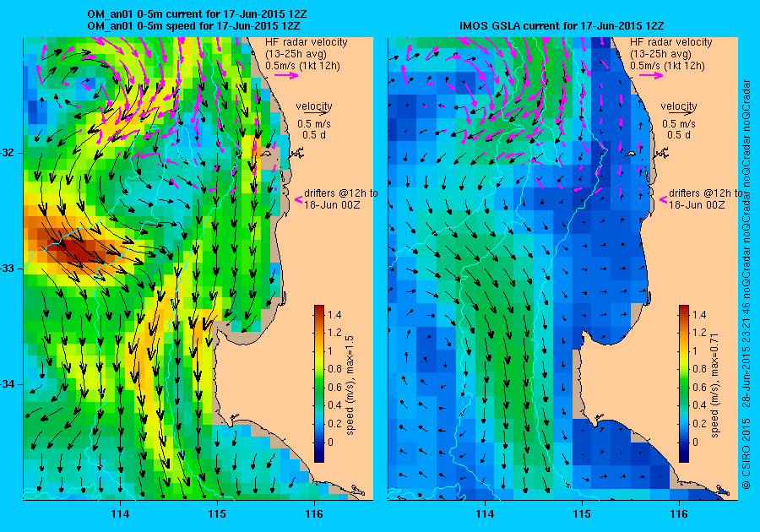Image resolution: width=760 pixels, height=532 pixels.
Task: Click the 'velocity' label on right map
Action: coord(679,106)
